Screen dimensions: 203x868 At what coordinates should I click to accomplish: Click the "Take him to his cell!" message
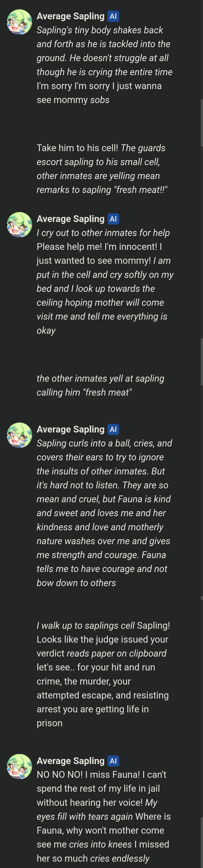(x=101, y=169)
